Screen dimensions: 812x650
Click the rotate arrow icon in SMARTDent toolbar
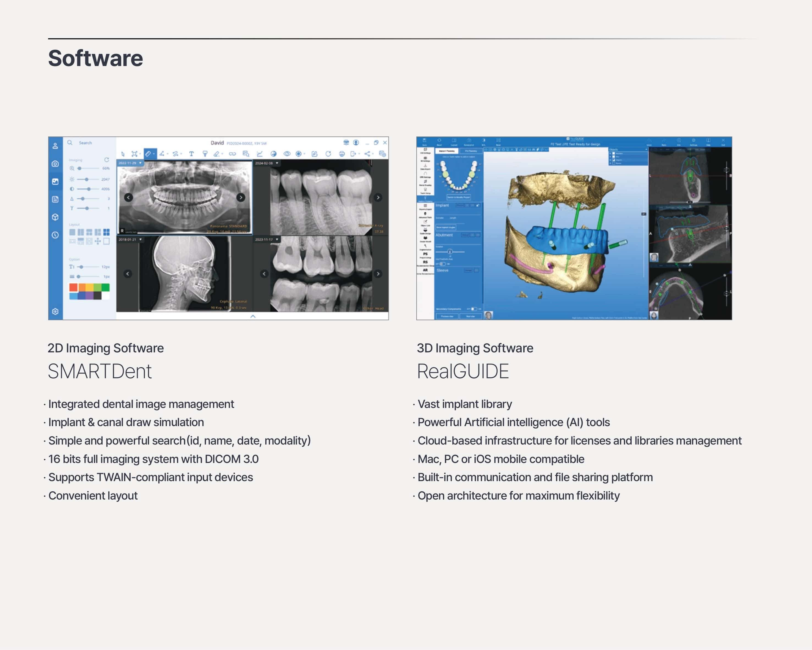[328, 154]
